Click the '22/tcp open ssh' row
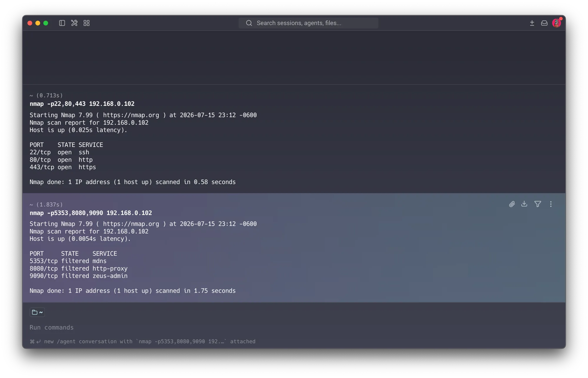 point(59,152)
